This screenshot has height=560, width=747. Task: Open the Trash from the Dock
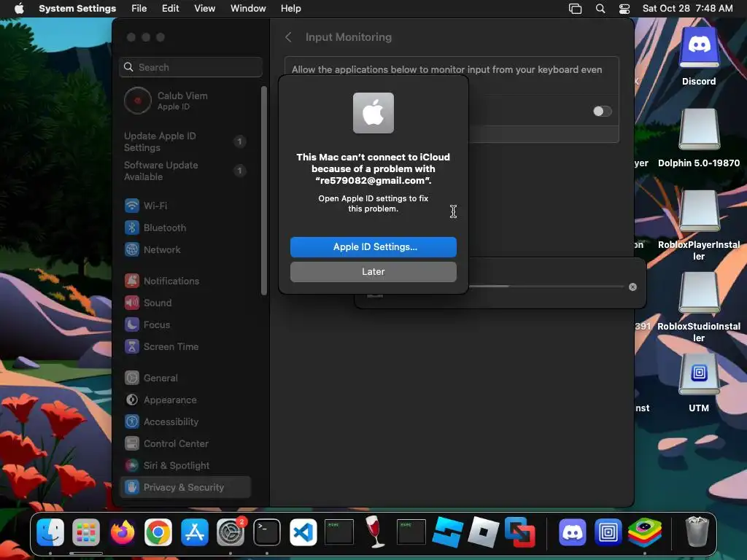(697, 531)
